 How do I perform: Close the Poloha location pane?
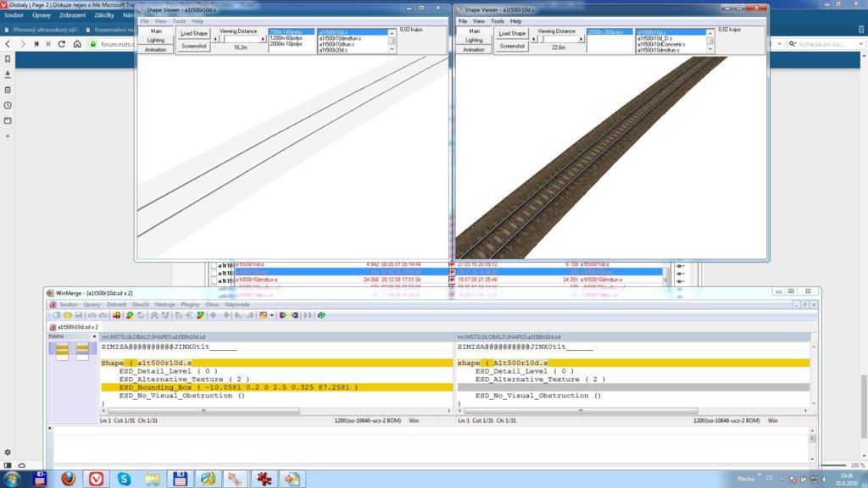(x=94, y=336)
